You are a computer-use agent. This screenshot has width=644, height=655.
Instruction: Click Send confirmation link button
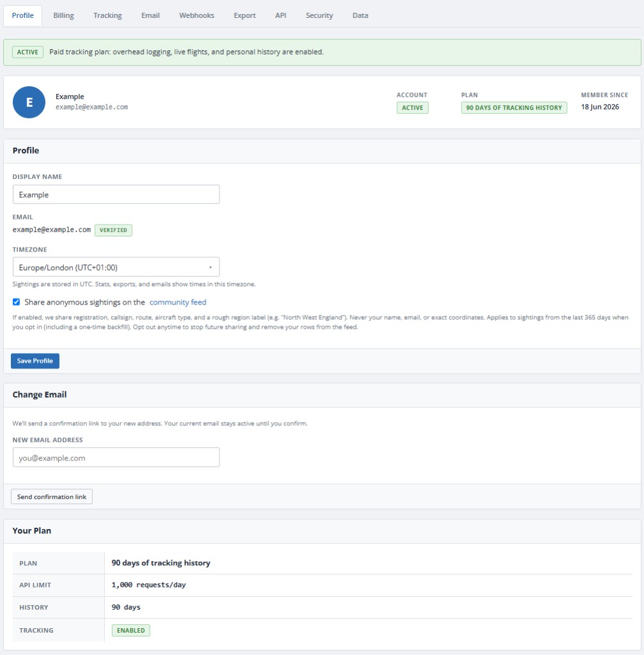(52, 496)
